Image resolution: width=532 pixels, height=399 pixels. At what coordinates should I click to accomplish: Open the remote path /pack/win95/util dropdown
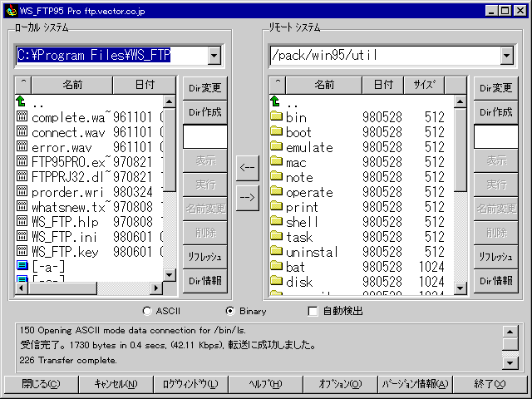coord(506,55)
